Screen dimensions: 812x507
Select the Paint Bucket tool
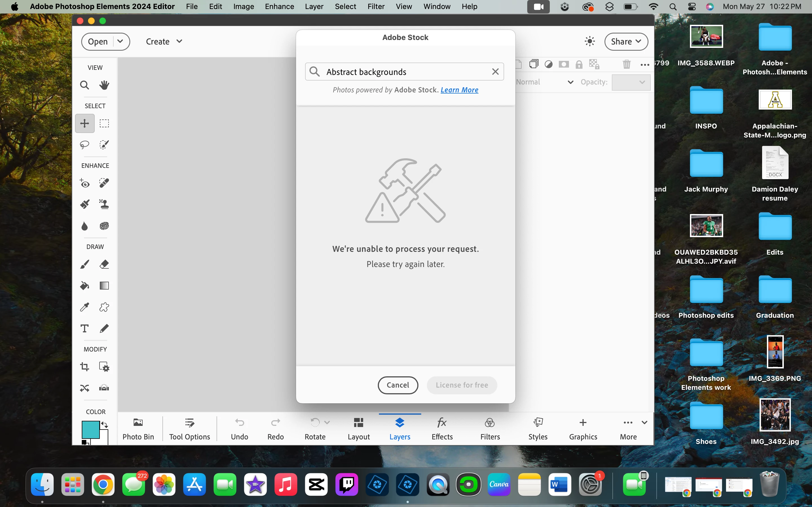pyautogui.click(x=84, y=286)
